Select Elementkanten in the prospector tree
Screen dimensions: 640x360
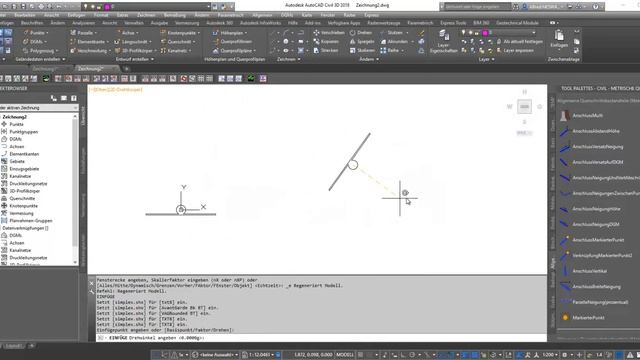[x=24, y=154]
